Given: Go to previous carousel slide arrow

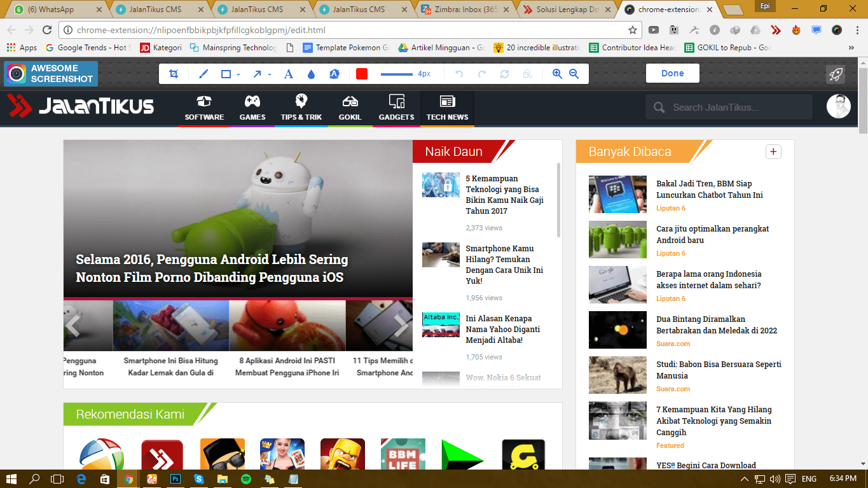Looking at the screenshot, I should (x=72, y=325).
